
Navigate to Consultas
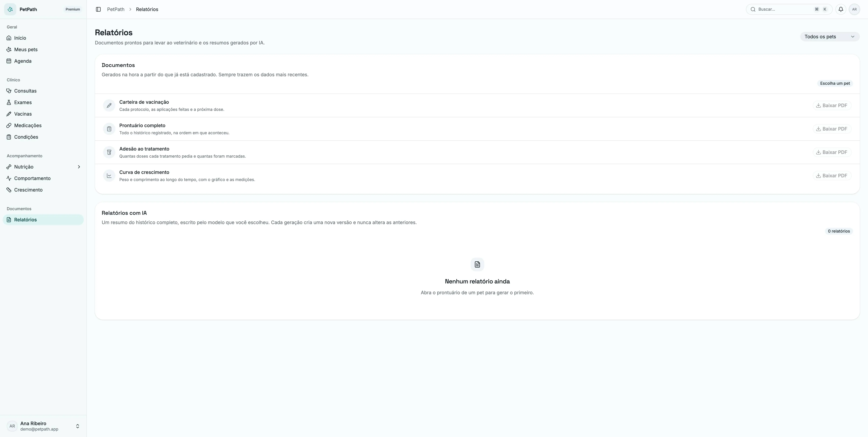coord(43,91)
